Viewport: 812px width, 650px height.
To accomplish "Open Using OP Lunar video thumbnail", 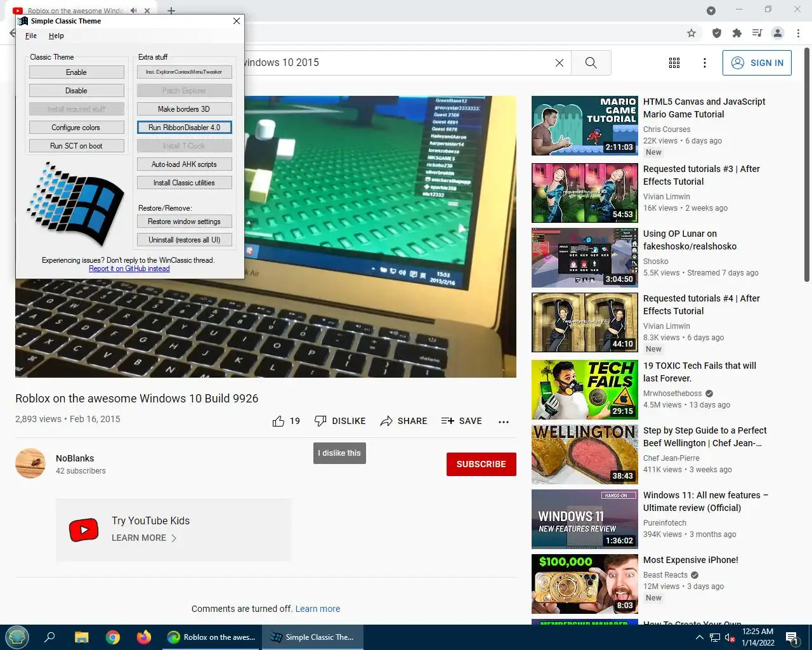I will click(x=585, y=258).
